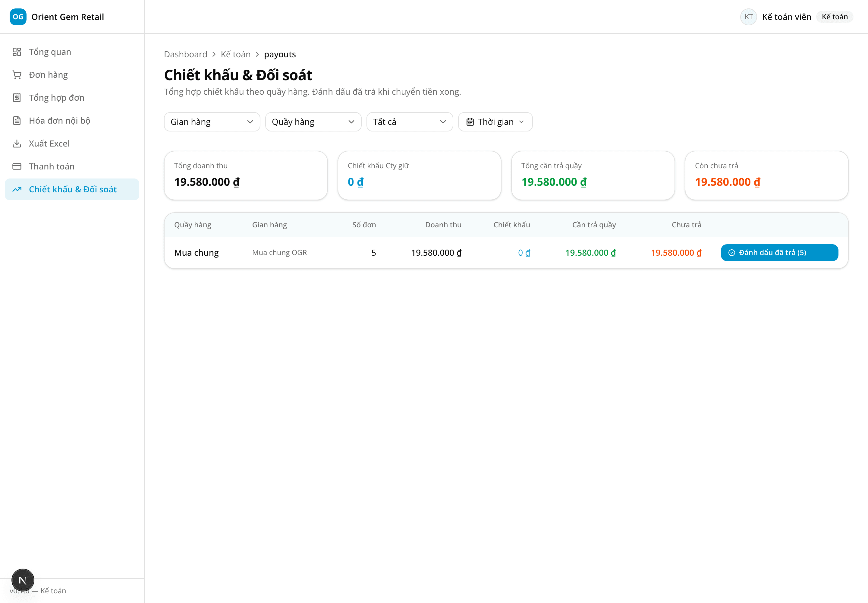Image resolution: width=868 pixels, height=603 pixels.
Task: Navigate to Thanh toán
Action: tap(72, 167)
